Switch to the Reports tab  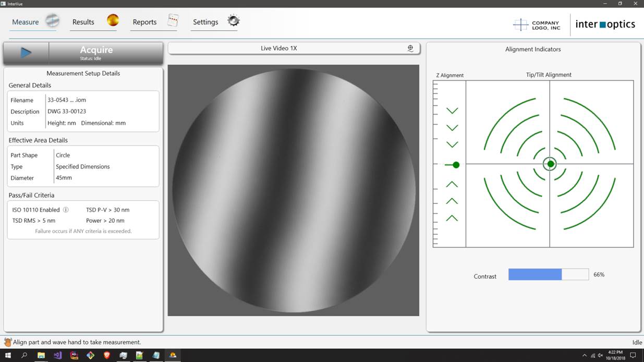pos(144,22)
